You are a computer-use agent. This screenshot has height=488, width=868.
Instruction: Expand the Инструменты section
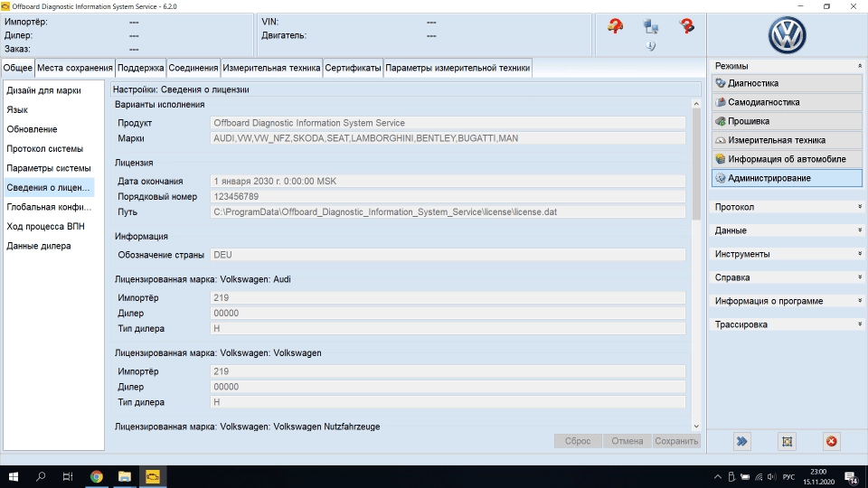[860, 254]
